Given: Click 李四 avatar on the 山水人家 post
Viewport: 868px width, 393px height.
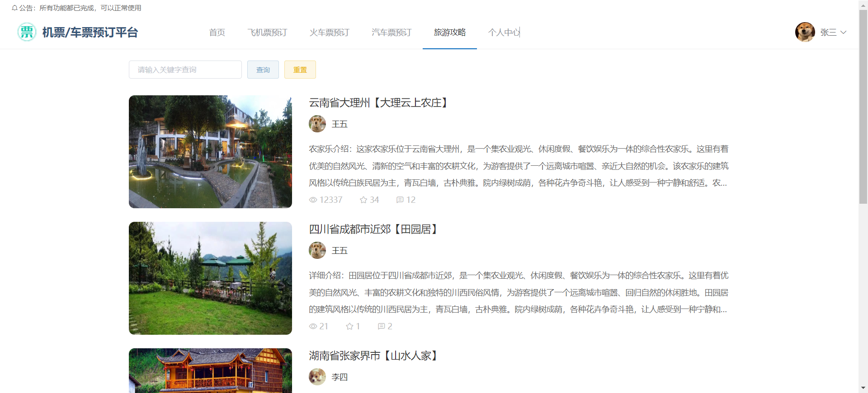Looking at the screenshot, I should pos(317,377).
